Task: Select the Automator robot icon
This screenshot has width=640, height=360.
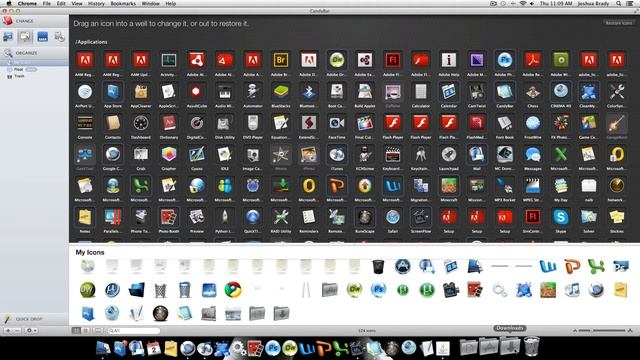Action: tap(253, 92)
